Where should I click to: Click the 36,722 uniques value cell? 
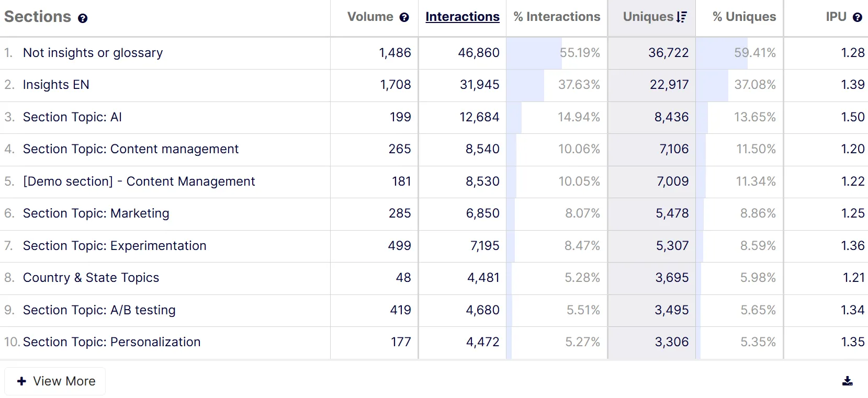[652, 53]
